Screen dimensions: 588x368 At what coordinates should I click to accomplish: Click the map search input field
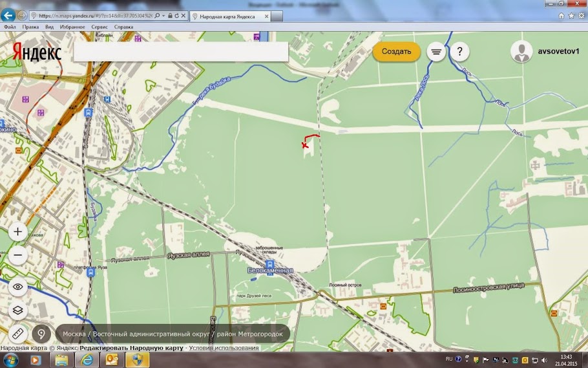181,52
